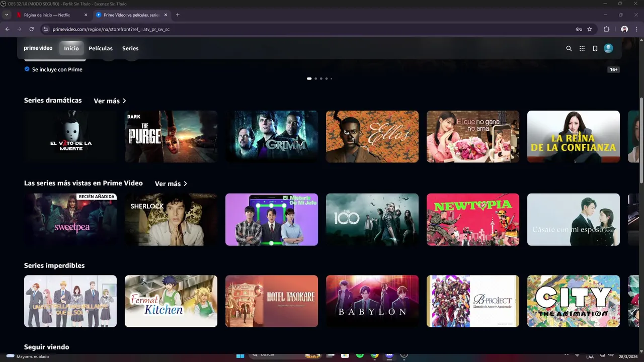Select the Inicio navigation item
The height and width of the screenshot is (362, 644).
71,48
